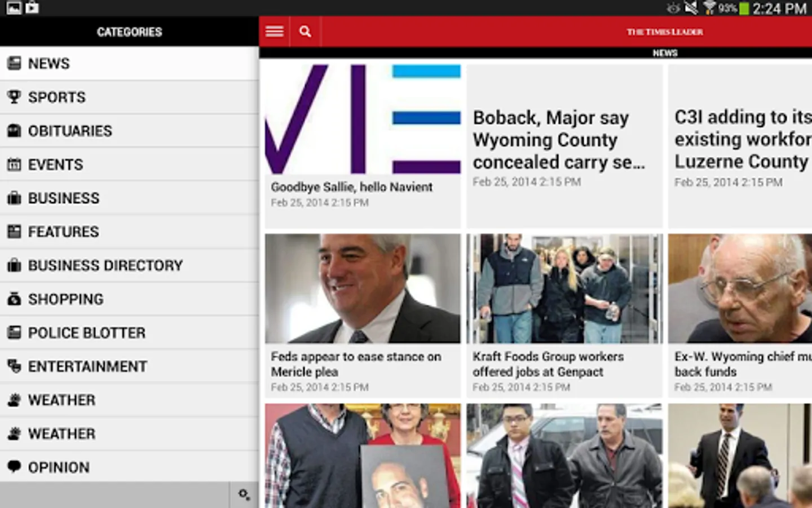The width and height of the screenshot is (812, 508).
Task: Select the Opinion speech bubble icon
Action: [x=14, y=467]
